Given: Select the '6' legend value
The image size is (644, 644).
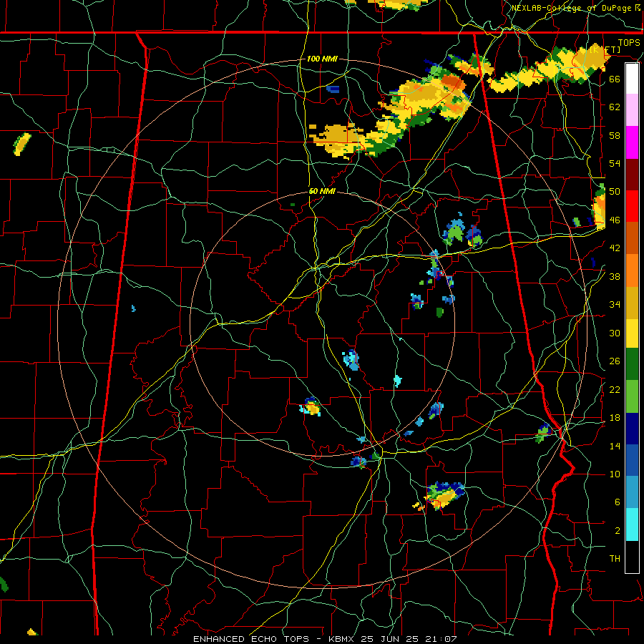Looking at the screenshot, I should pyautogui.click(x=618, y=502).
